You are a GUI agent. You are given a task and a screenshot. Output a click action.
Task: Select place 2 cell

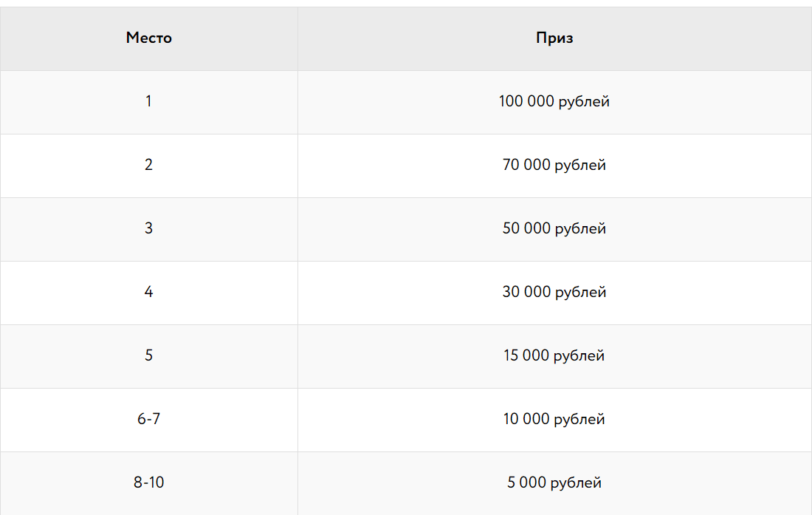148,166
